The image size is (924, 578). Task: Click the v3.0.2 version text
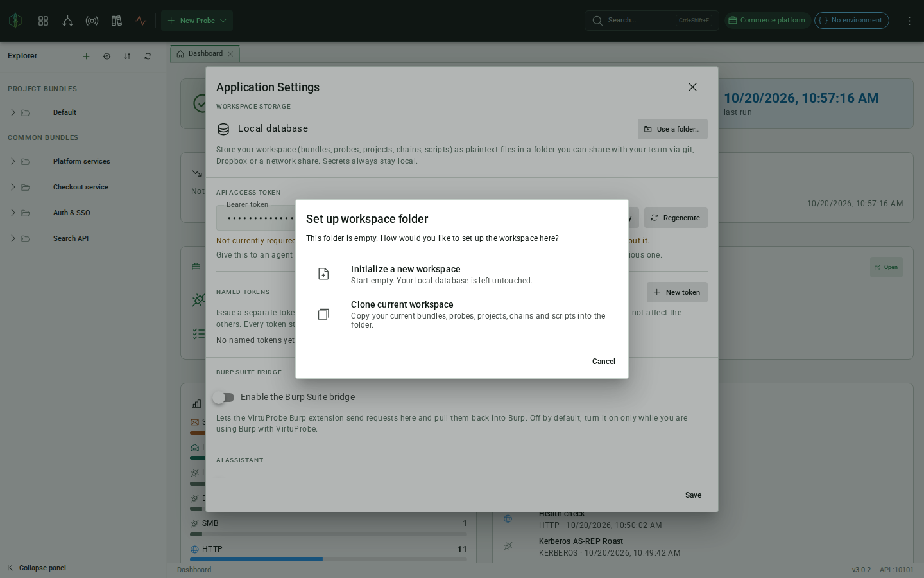(861, 570)
